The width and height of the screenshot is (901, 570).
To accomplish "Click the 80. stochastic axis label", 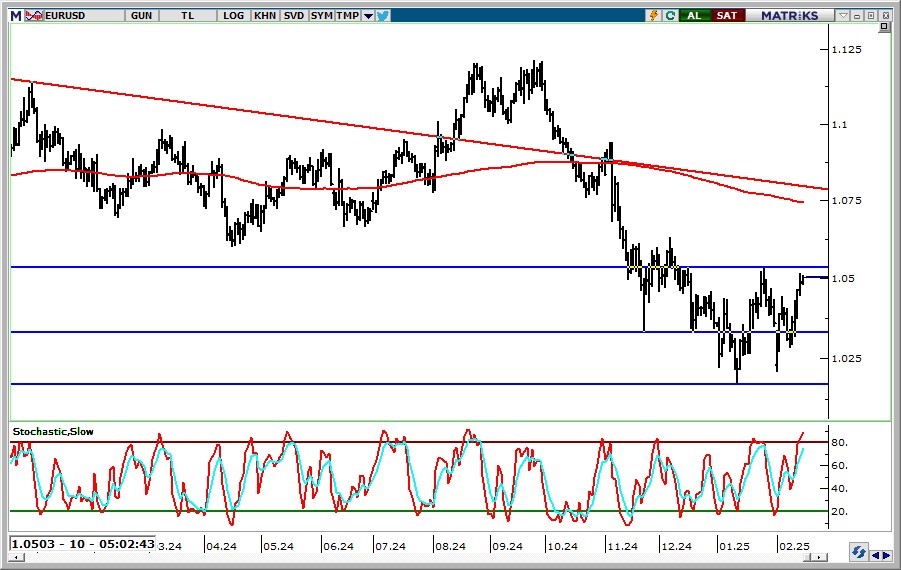I will tap(840, 442).
